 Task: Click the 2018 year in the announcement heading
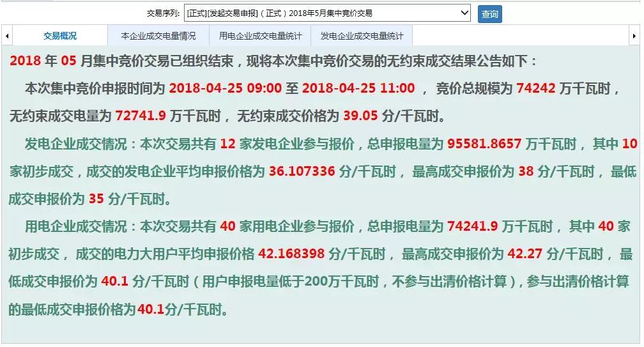point(26,61)
